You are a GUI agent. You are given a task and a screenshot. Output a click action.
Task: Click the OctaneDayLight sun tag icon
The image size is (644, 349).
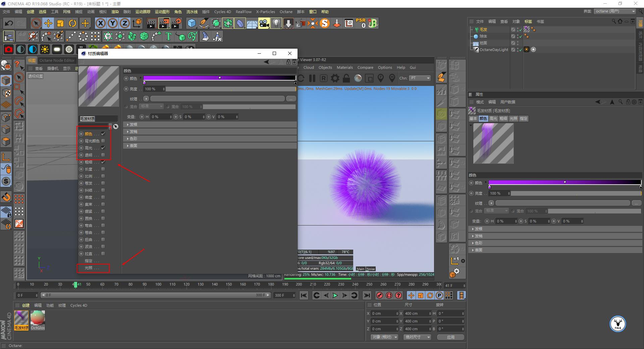click(x=527, y=49)
